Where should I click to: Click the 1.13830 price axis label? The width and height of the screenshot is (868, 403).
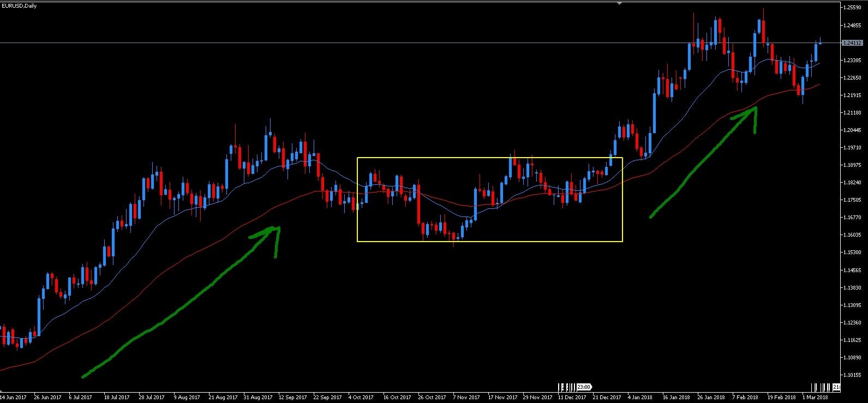pos(852,287)
